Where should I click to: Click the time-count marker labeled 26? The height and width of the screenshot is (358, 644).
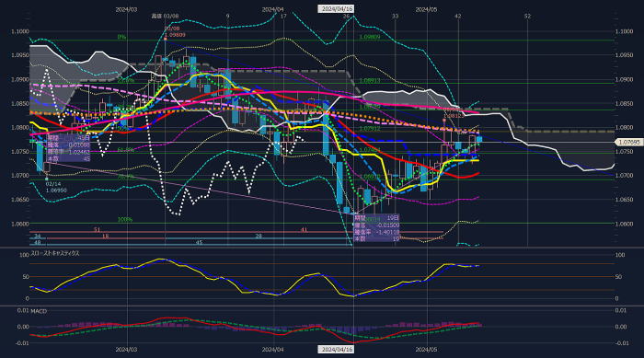[x=346, y=16]
